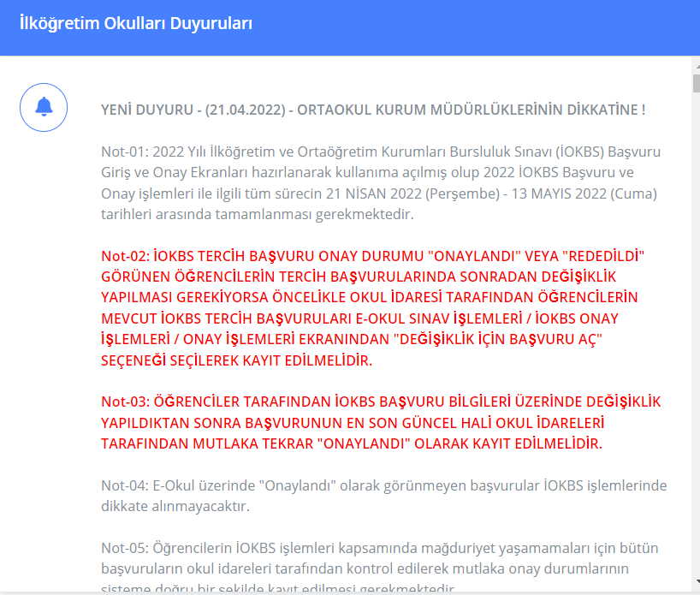Click "tarihleri arasında tamamlanması gerekmektedir" text
Viewport: 700px width, 595px height.
point(257,214)
